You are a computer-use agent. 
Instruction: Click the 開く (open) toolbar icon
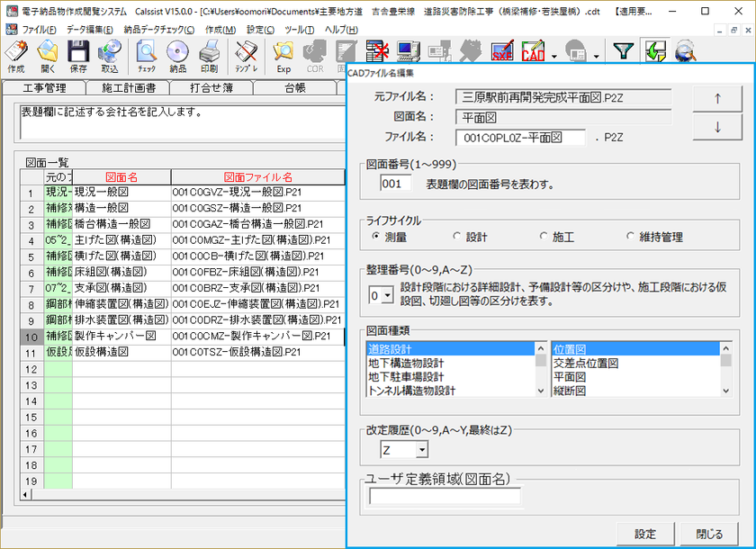click(48, 54)
